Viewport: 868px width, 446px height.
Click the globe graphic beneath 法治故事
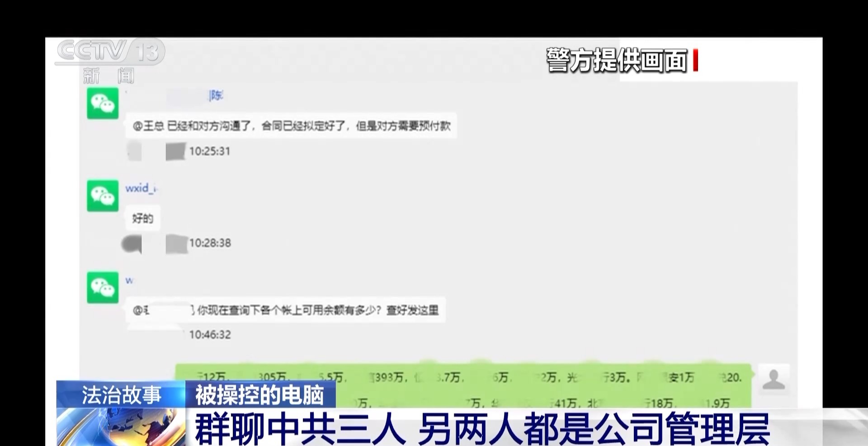tap(121, 427)
